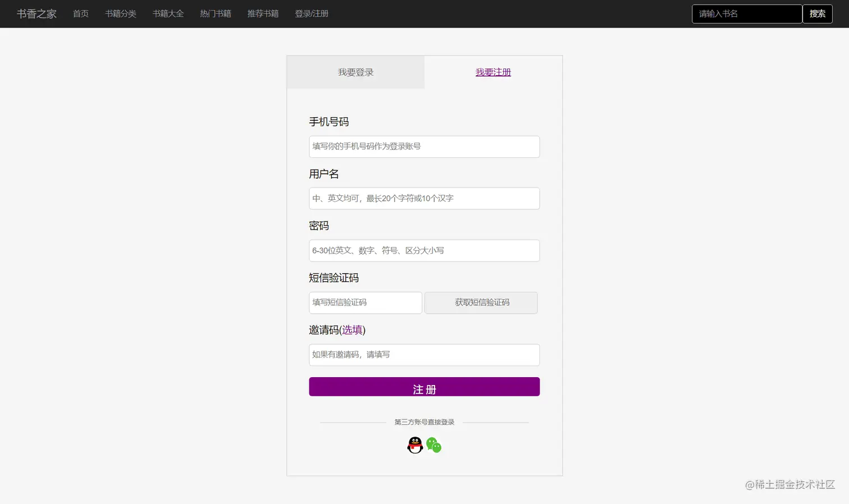The image size is (849, 504).
Task: Focus the 密码 password field
Action: [x=424, y=250]
